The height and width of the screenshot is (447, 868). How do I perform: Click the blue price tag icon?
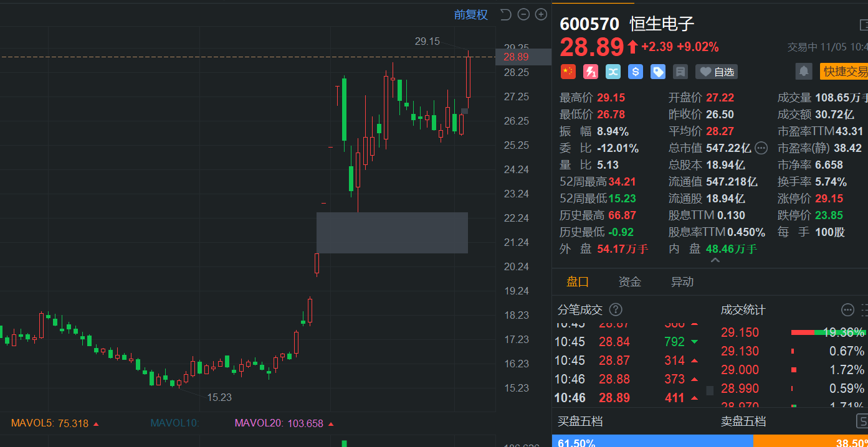point(658,72)
